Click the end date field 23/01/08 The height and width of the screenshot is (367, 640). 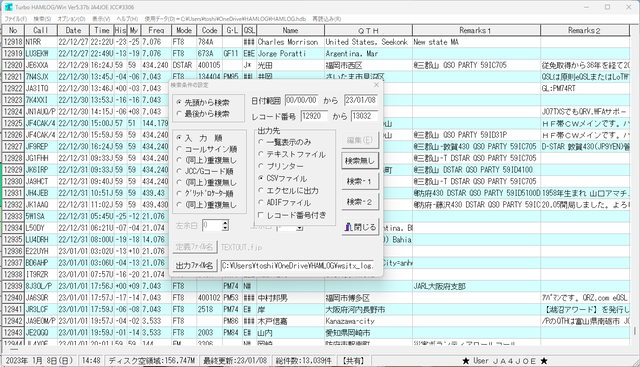tap(361, 100)
